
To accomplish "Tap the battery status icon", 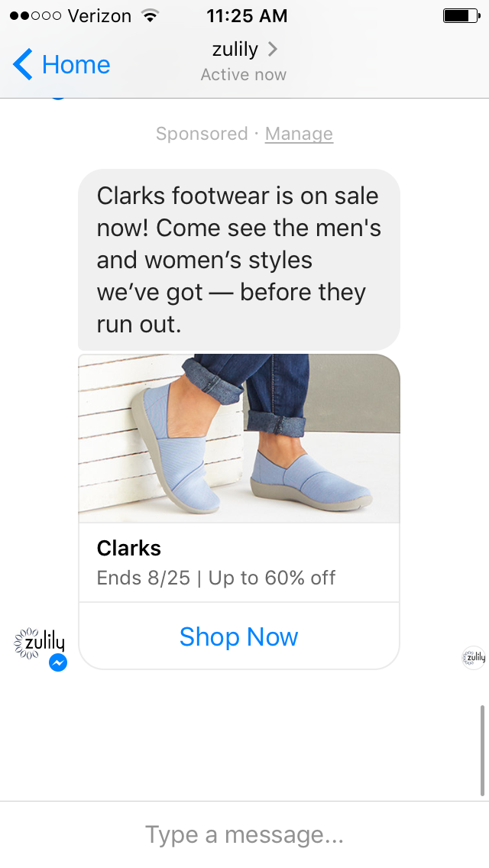I will tap(461, 15).
